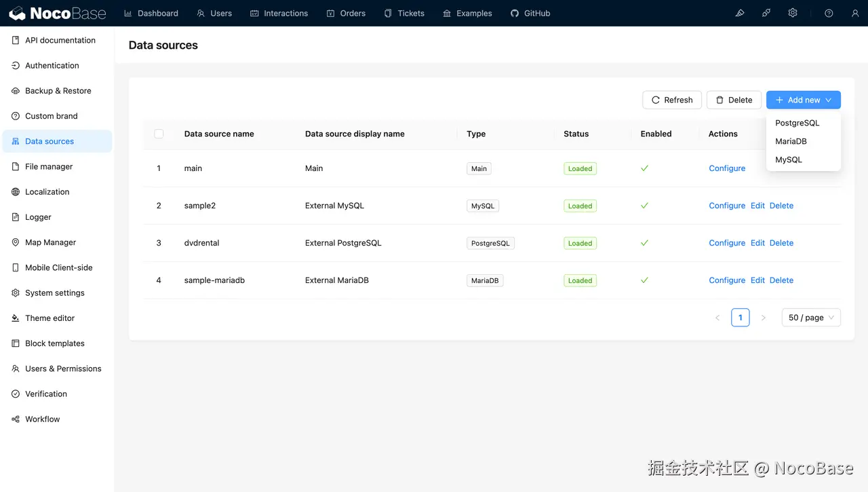Open the user profile icon

(x=855, y=13)
